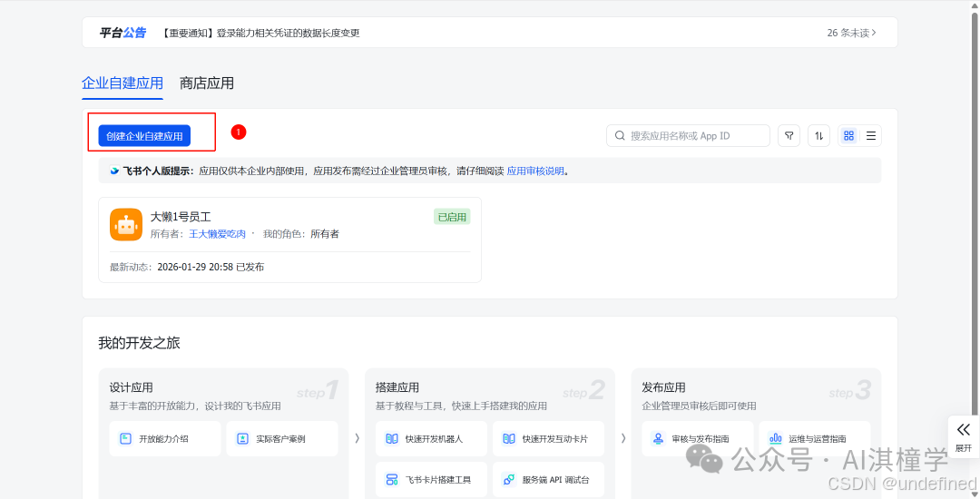Open 飞书卡片搭建工具
This screenshot has width=980, height=499.
(x=431, y=480)
